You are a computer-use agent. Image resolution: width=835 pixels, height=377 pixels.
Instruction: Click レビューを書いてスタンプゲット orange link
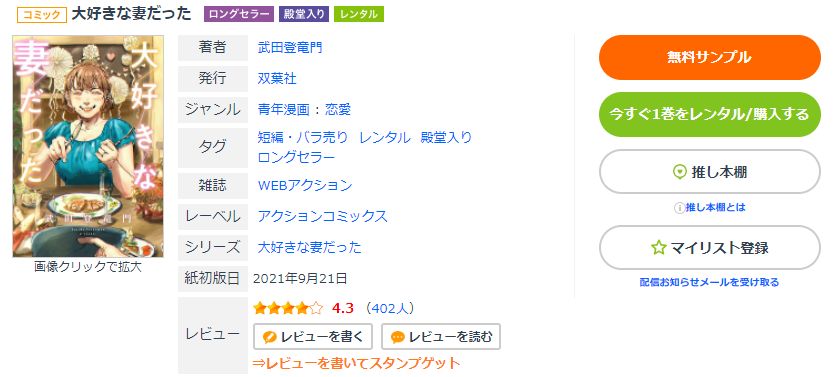click(x=356, y=363)
